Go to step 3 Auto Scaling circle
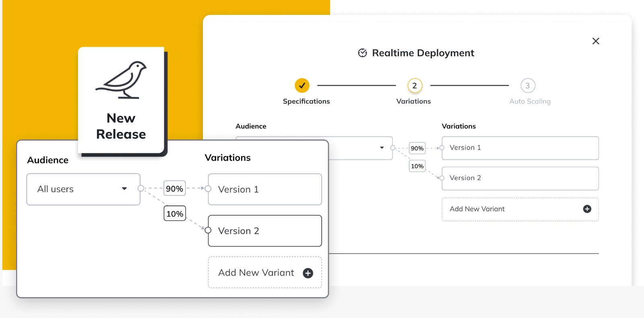 (x=528, y=85)
